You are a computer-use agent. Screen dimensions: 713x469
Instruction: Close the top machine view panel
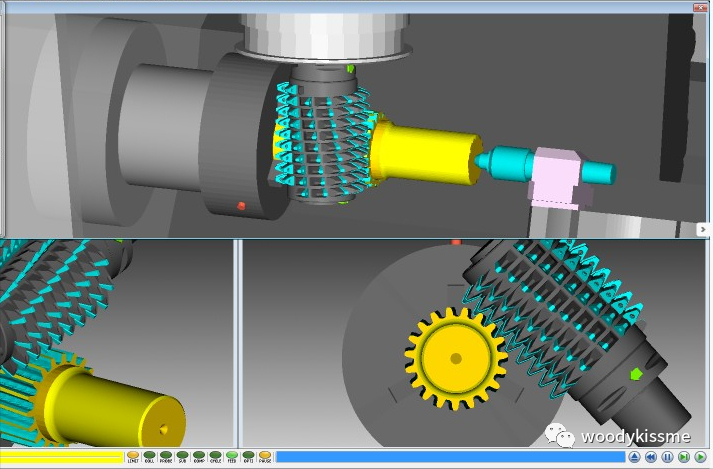[x=700, y=6]
